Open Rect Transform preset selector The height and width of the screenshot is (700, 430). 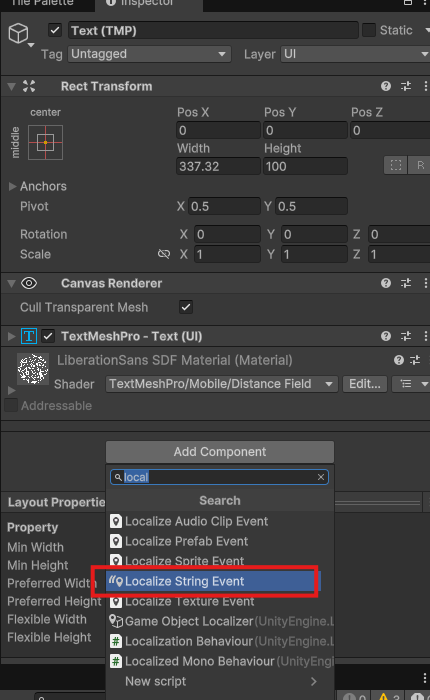[x=406, y=86]
